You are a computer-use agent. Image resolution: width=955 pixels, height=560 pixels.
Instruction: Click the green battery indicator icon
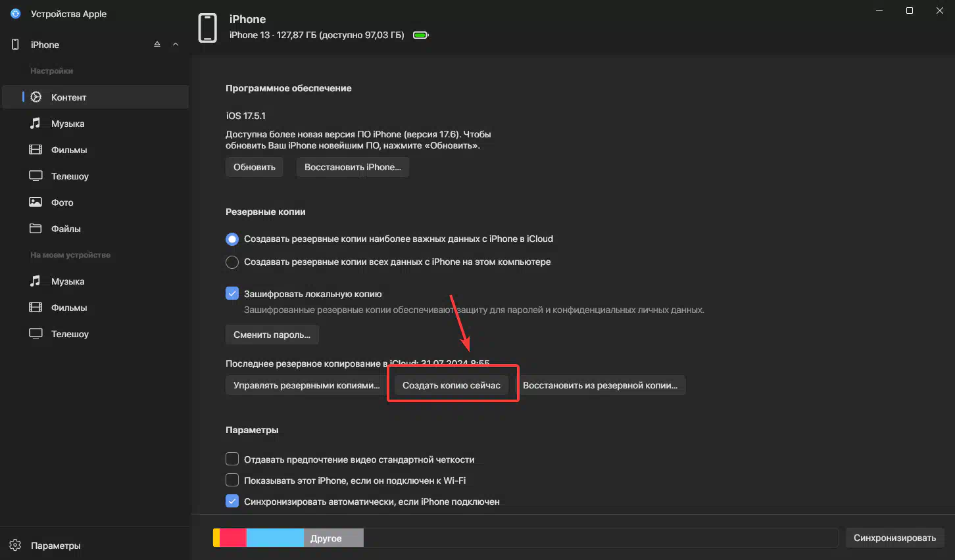(x=421, y=35)
